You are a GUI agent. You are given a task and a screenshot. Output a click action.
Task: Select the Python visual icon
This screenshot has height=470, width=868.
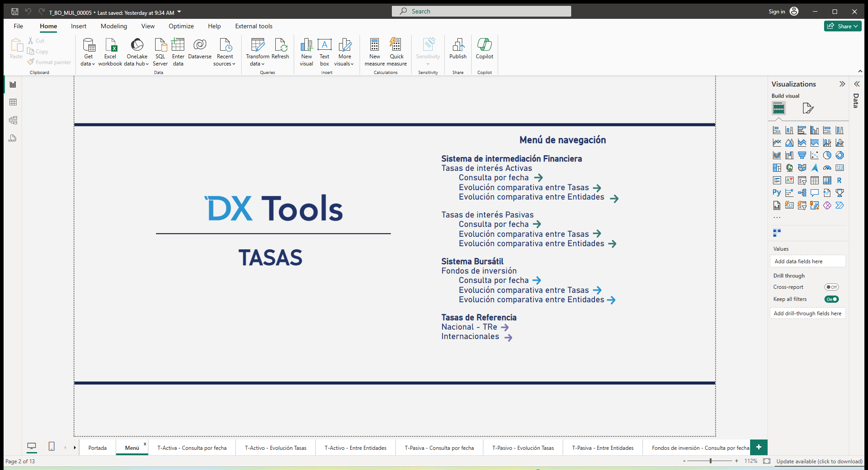(777, 193)
